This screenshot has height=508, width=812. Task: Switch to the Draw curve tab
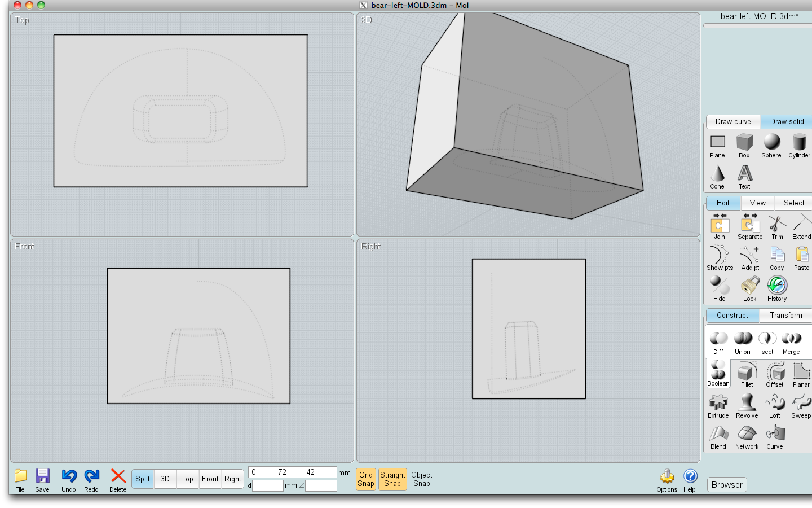(x=733, y=122)
